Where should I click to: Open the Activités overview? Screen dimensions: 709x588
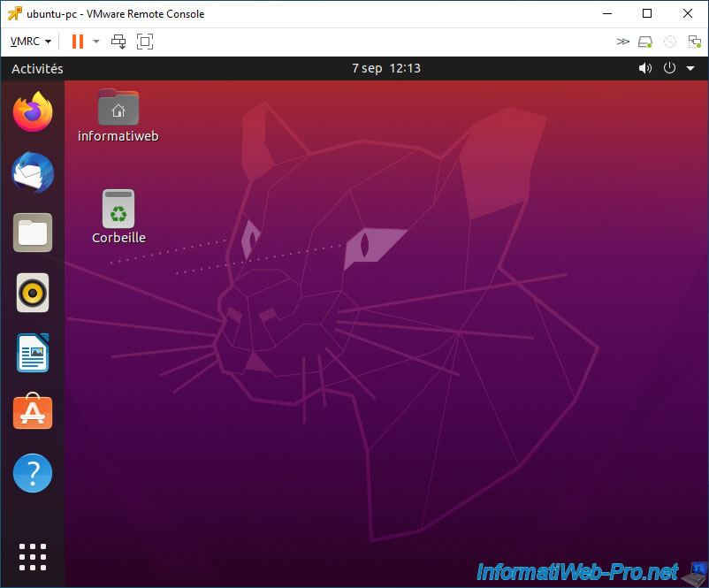tap(37, 69)
